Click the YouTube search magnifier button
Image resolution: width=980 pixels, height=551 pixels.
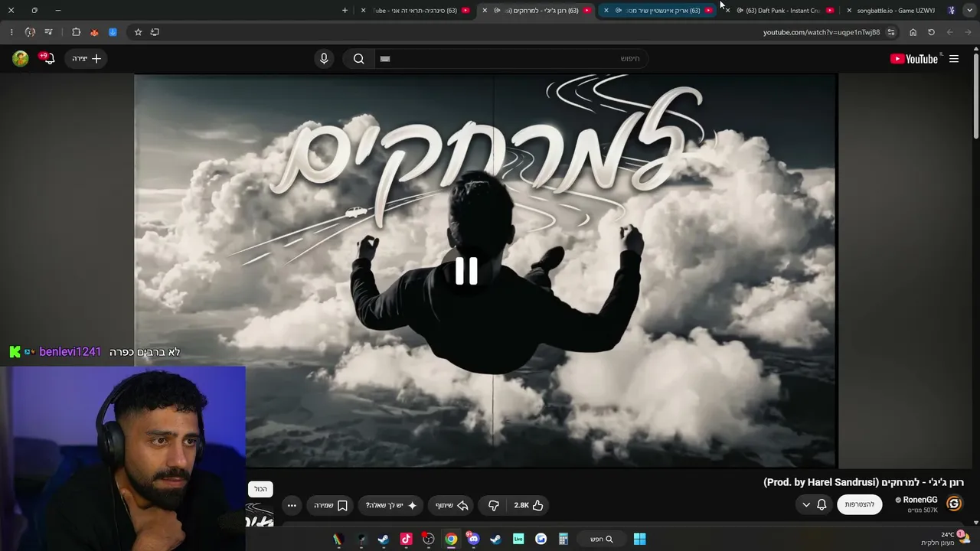(358, 59)
